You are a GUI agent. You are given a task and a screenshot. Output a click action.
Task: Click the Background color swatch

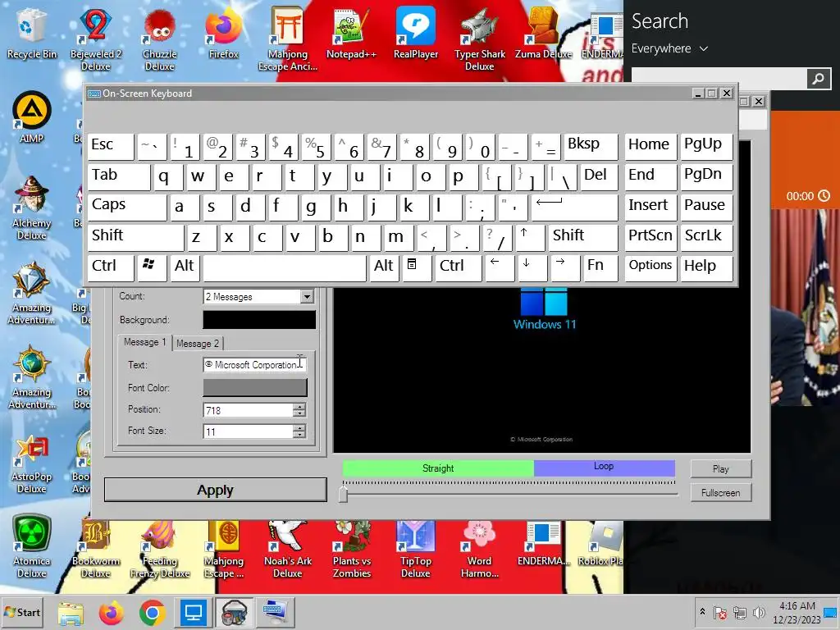coord(259,320)
